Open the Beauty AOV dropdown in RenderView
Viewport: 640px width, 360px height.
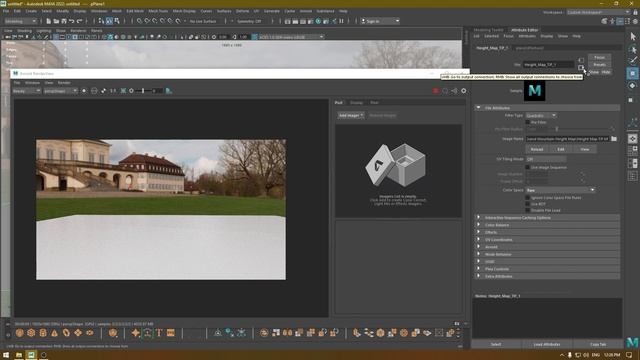pyautogui.click(x=27, y=91)
